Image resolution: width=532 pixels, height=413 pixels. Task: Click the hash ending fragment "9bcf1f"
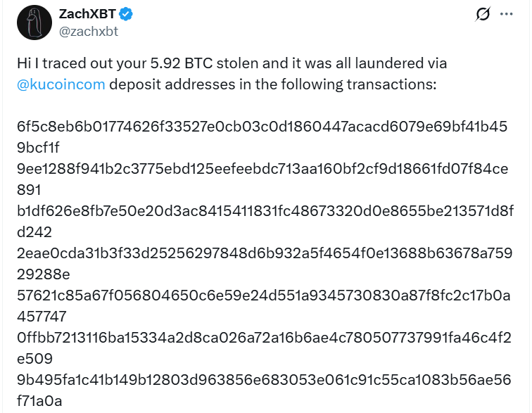tap(38, 148)
